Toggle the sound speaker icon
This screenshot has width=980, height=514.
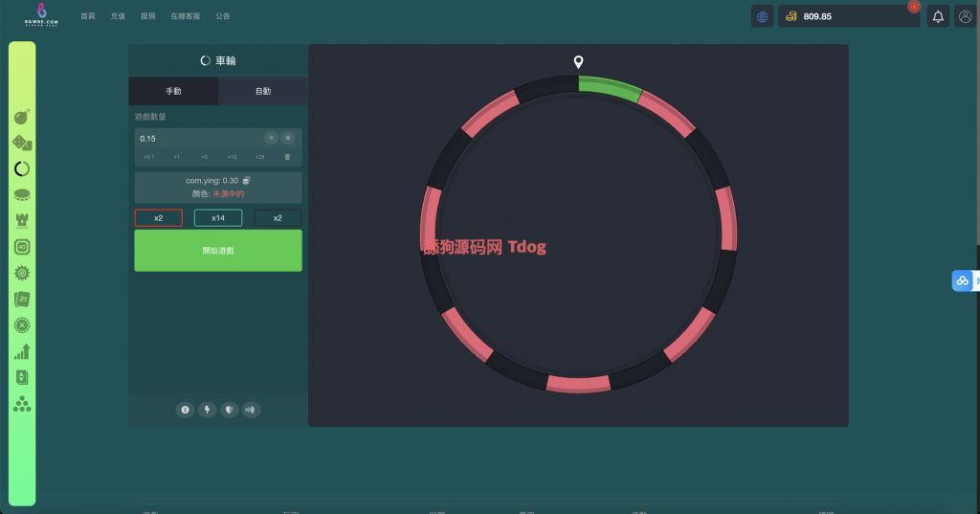(251, 410)
